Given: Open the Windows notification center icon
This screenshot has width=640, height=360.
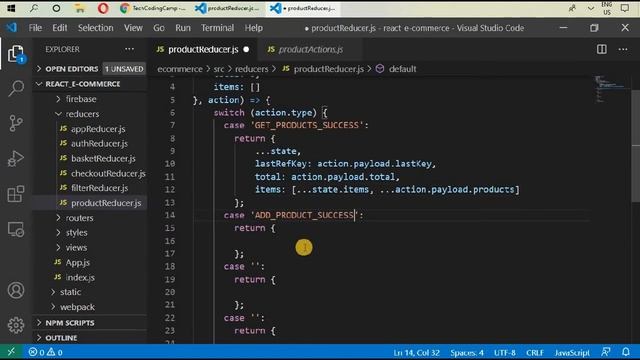Looking at the screenshot, I should (625, 8).
